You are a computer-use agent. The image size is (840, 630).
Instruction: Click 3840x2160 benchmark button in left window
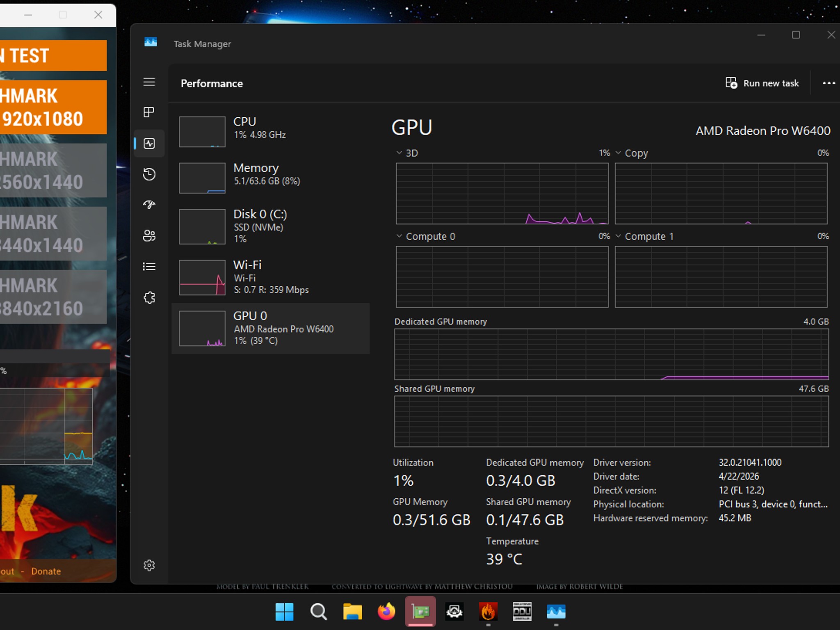[x=53, y=297]
